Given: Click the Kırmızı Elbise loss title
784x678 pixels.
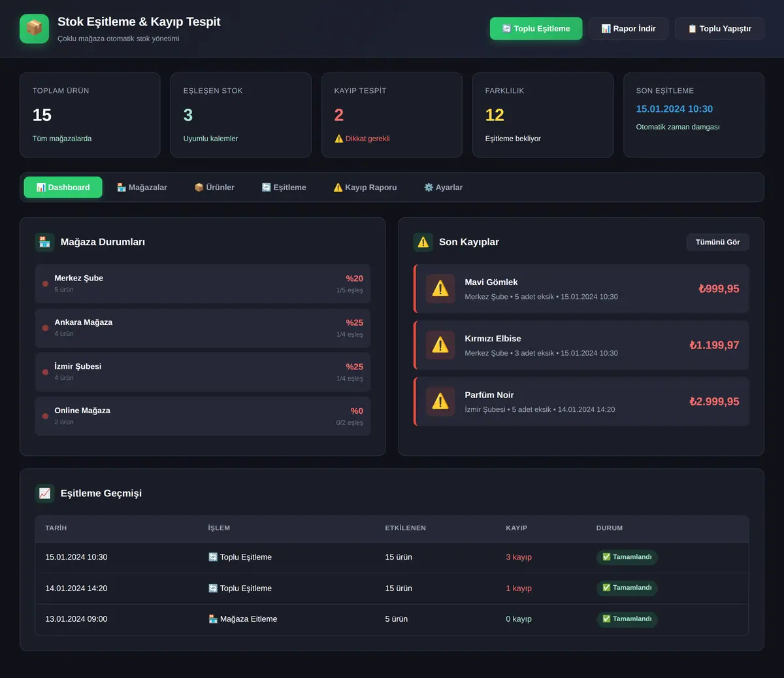Looking at the screenshot, I should [x=493, y=339].
